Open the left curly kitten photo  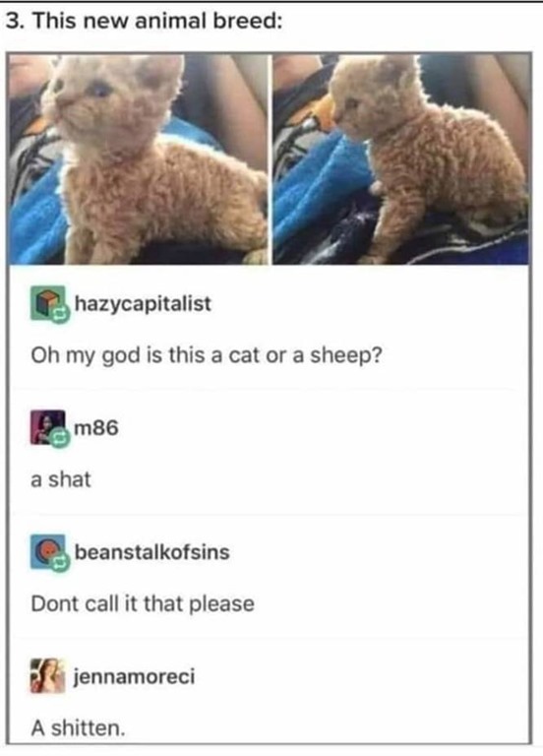pyautogui.click(x=139, y=159)
